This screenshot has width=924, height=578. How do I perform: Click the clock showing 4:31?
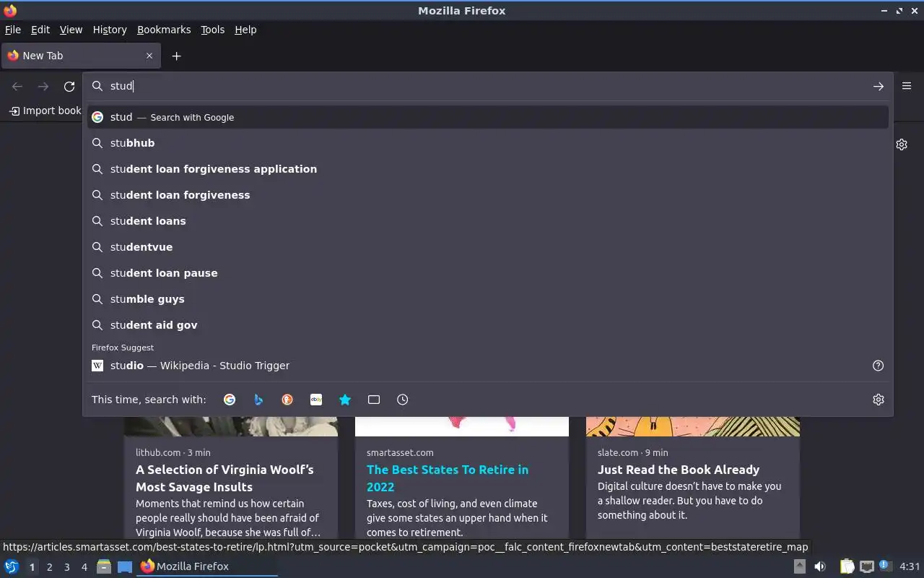pyautogui.click(x=910, y=566)
